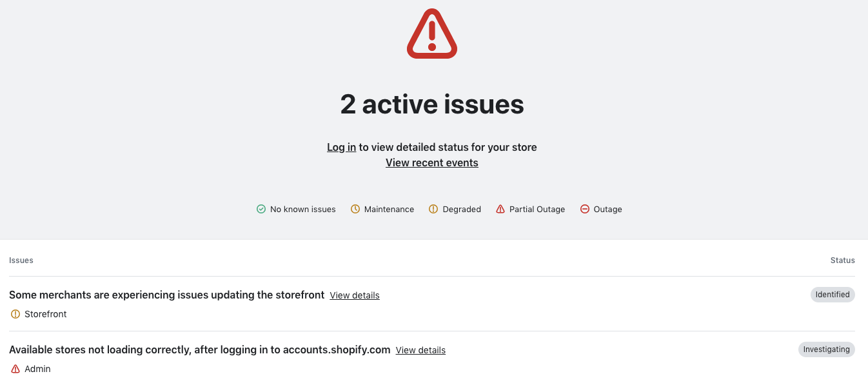
Task: Click the Outage status icon in the legend
Action: (585, 209)
